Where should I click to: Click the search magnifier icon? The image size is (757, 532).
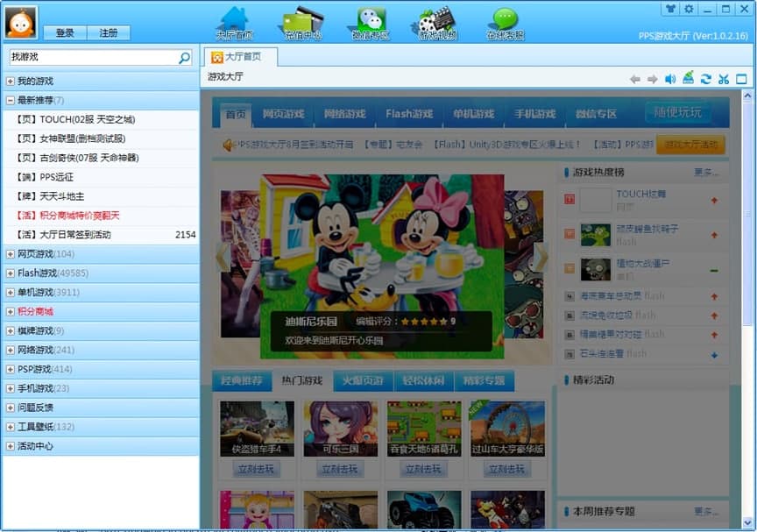184,58
